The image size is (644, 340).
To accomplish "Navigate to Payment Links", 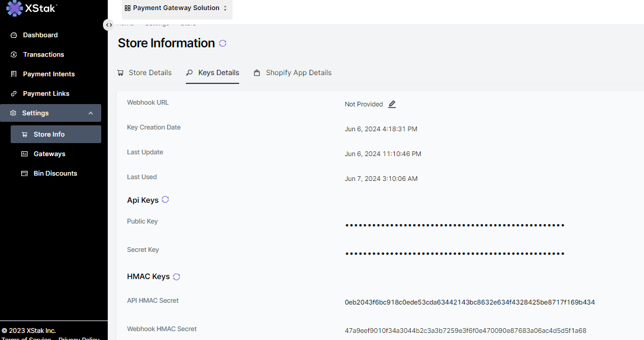I will tap(46, 93).
